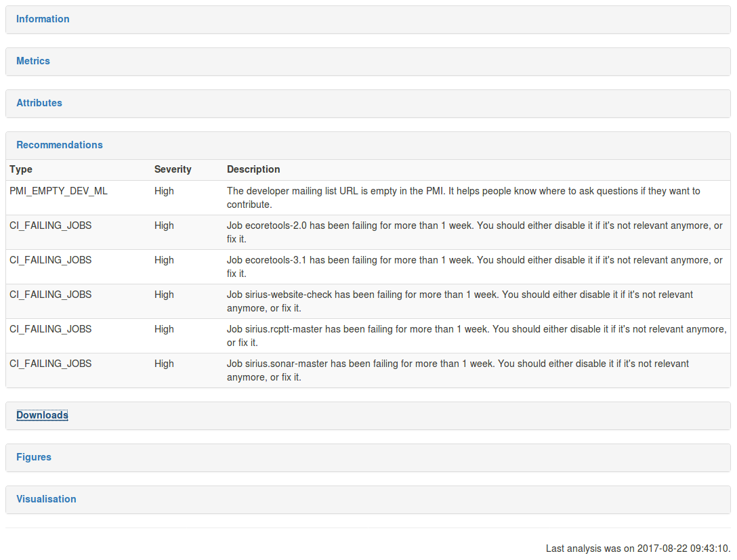737x560 pixels.
Task: Collapse the Recommendations section
Action: (x=60, y=145)
